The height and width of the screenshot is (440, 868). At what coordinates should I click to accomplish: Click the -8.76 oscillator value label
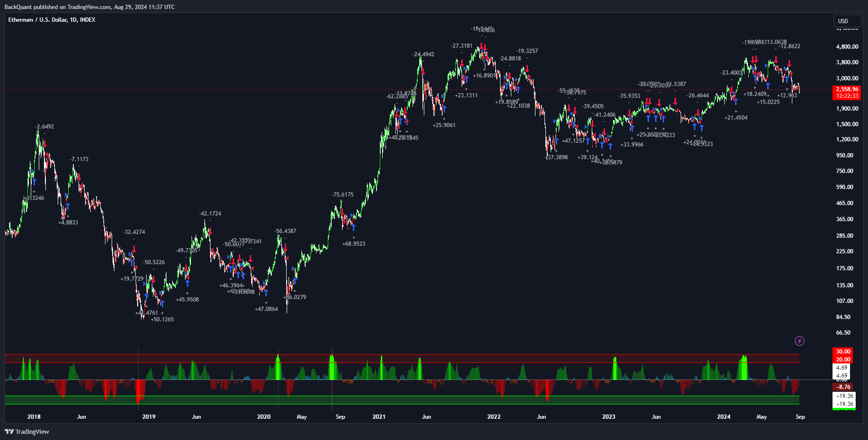pos(843,387)
